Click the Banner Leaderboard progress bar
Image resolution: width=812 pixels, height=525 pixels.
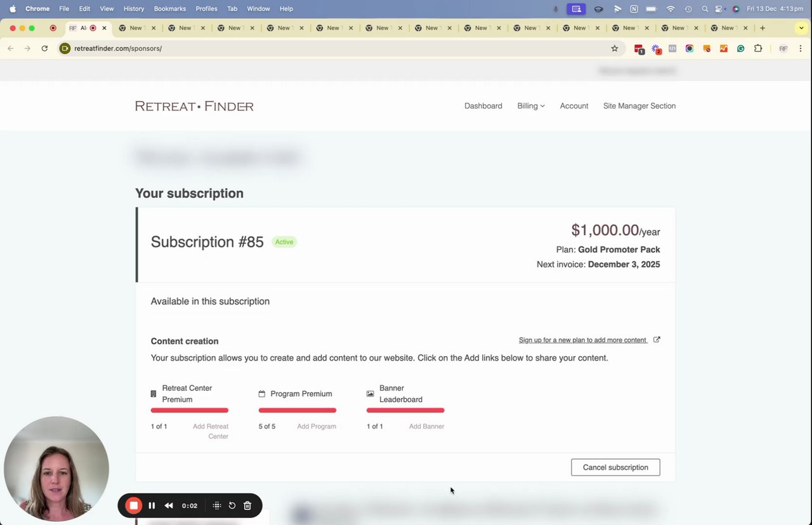point(405,411)
